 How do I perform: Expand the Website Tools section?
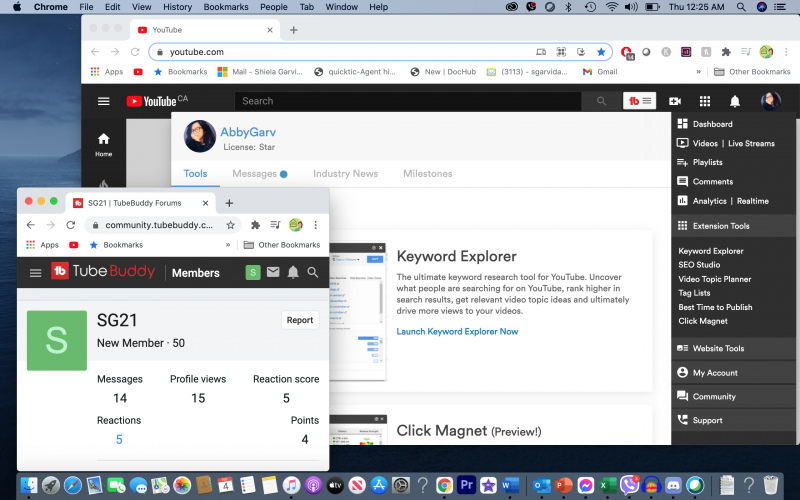click(720, 349)
